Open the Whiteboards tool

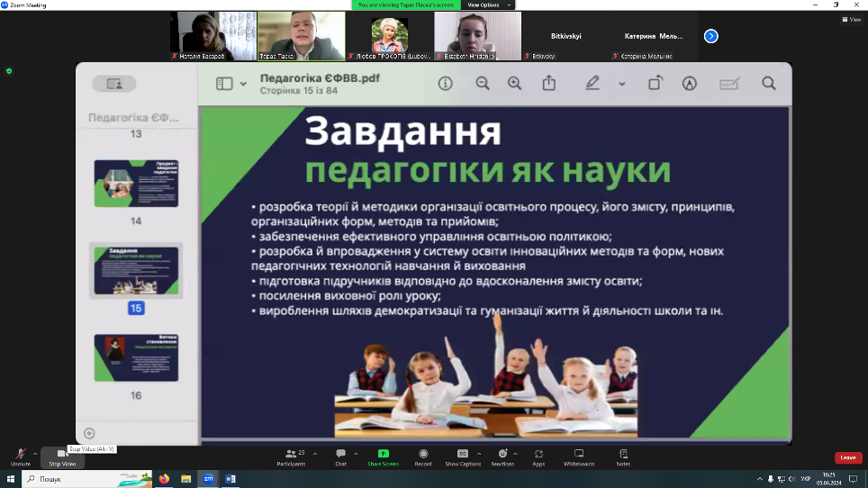pos(579,457)
